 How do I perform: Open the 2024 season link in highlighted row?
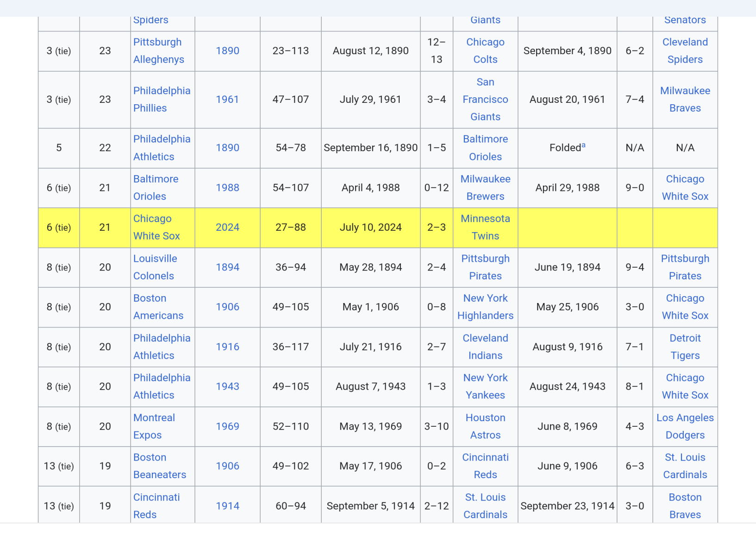click(227, 227)
